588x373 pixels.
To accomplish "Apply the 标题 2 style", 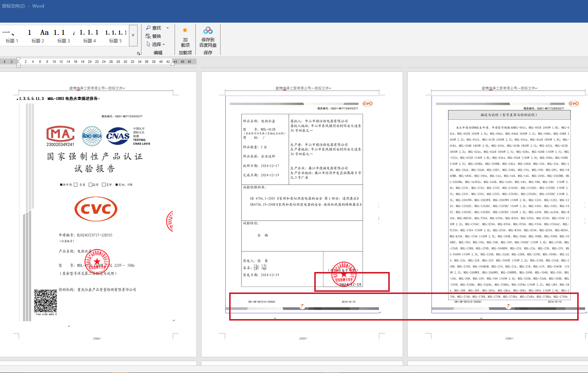I will 38,36.
